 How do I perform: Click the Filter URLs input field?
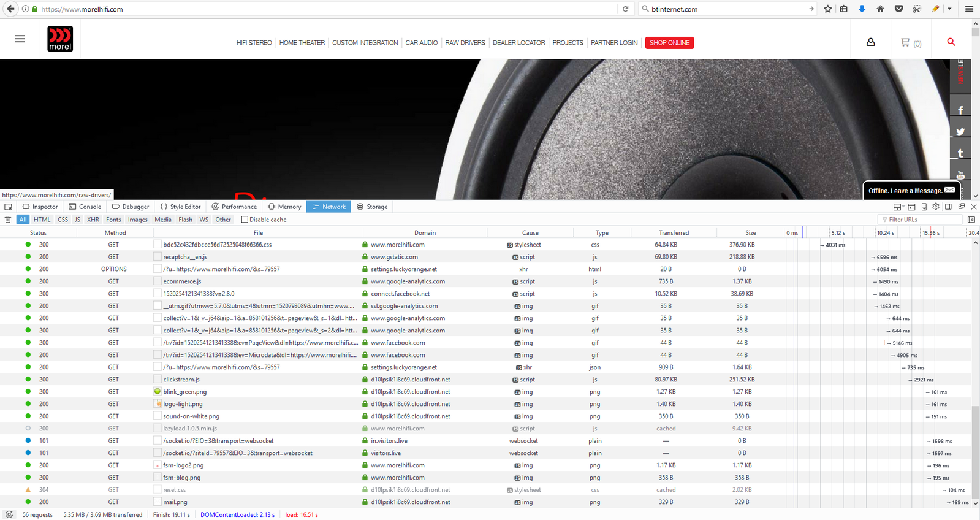(921, 220)
